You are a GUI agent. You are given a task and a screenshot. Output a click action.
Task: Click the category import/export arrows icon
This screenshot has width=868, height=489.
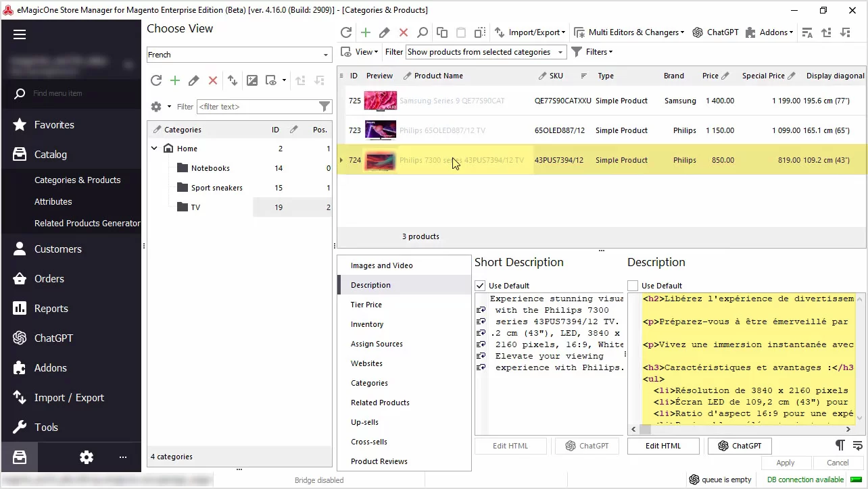coord(233,80)
